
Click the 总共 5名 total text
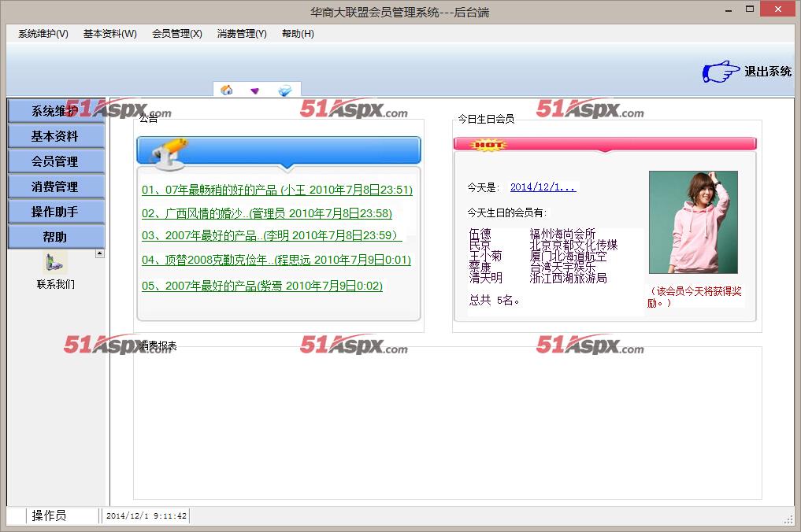coord(495,300)
